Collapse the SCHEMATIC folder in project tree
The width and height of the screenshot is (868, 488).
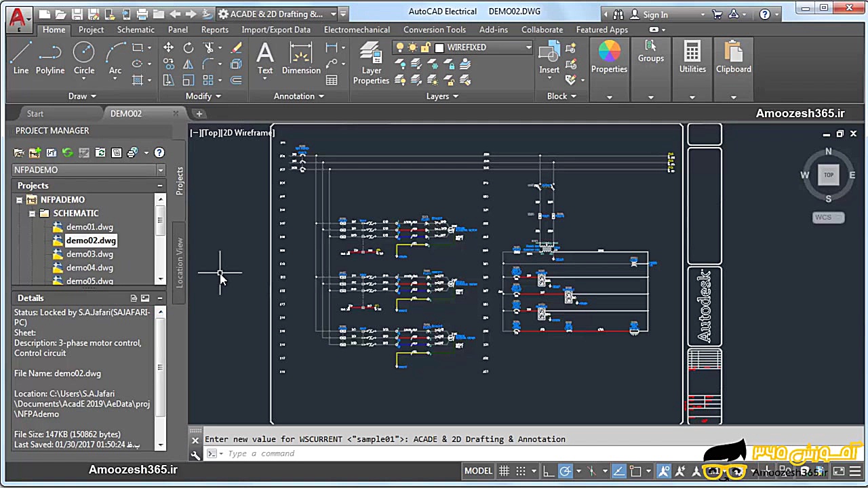[32, 213]
